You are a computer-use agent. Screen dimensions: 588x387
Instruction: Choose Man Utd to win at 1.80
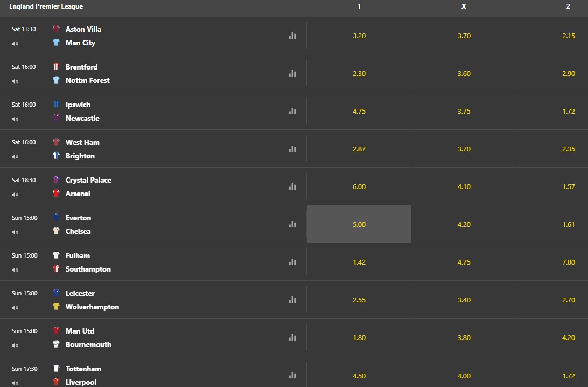click(x=359, y=337)
